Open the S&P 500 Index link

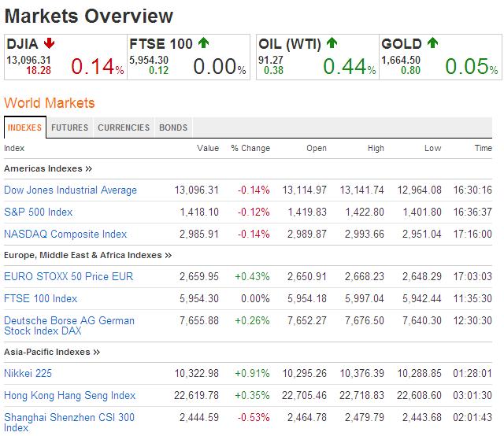click(39, 212)
